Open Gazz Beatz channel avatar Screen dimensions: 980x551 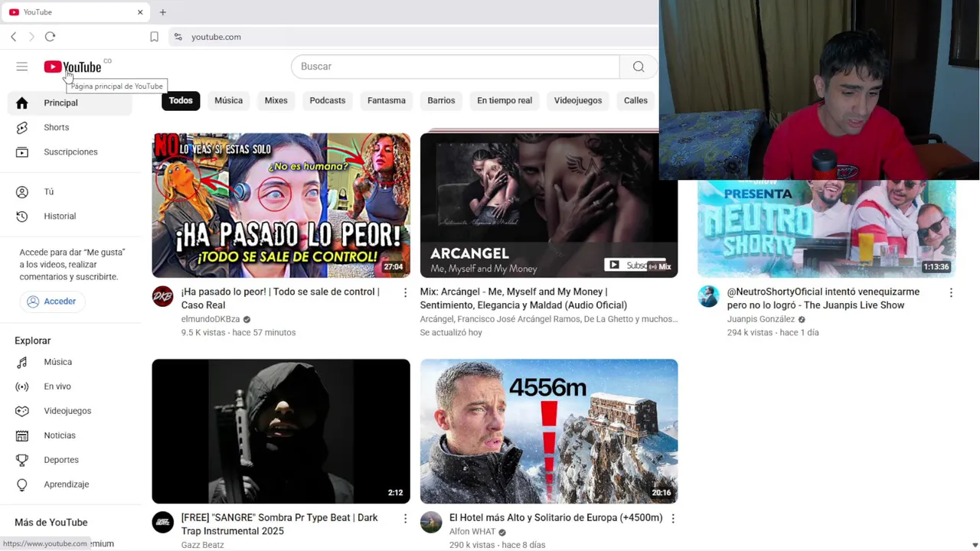(x=162, y=522)
